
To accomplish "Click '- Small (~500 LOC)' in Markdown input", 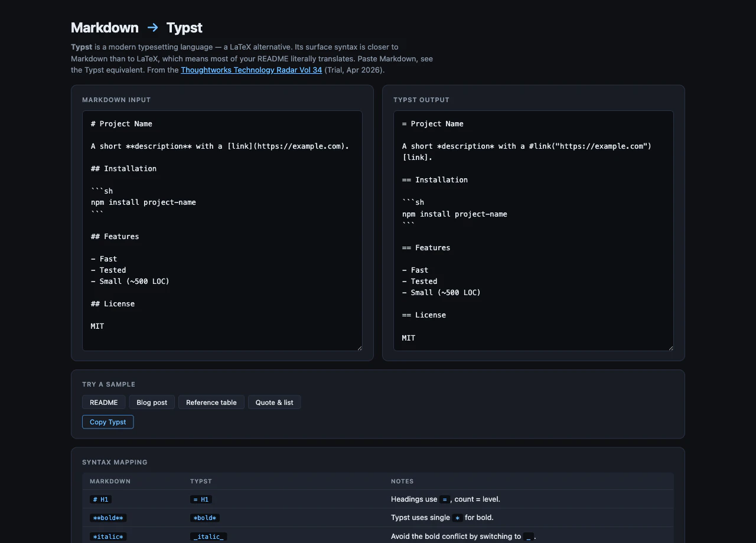I will (130, 282).
